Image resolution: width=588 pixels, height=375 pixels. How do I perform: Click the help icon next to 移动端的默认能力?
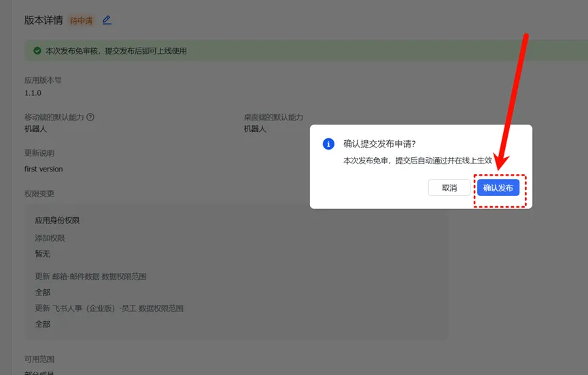tap(90, 117)
